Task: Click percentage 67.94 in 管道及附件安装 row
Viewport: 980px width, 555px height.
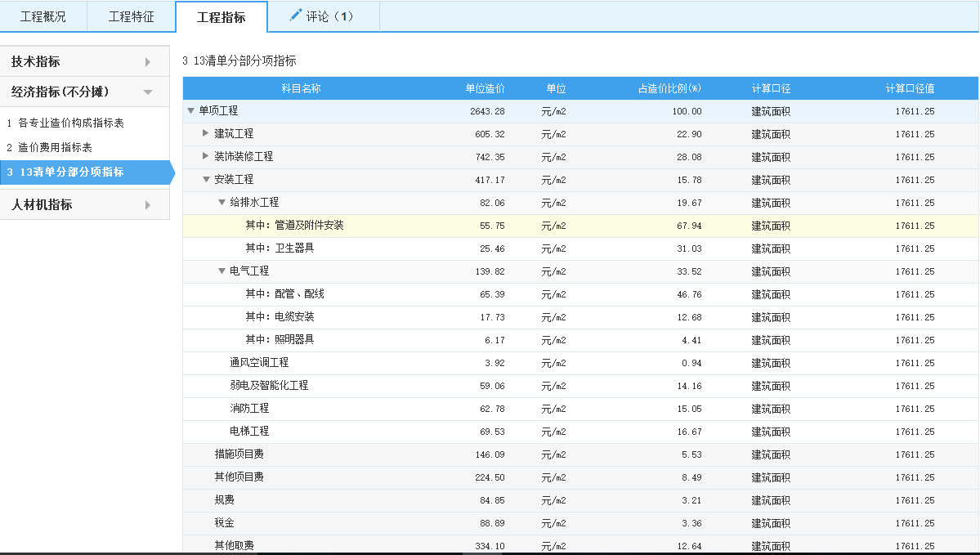Action: [x=689, y=226]
